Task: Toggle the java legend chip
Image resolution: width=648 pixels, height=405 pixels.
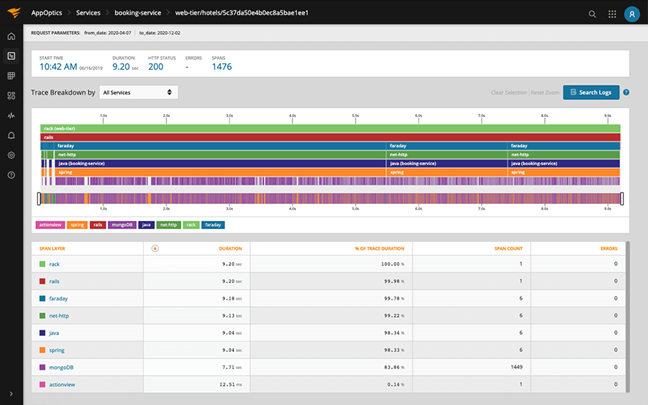Action: pyautogui.click(x=146, y=225)
